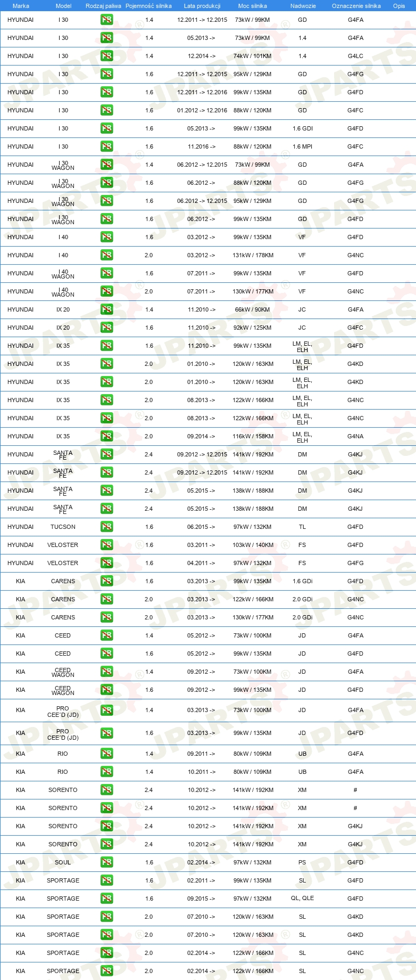Viewport: 416px width, 980px height.
Task: Click fuel icon in IX 20 1.6 row
Action: click(x=106, y=328)
